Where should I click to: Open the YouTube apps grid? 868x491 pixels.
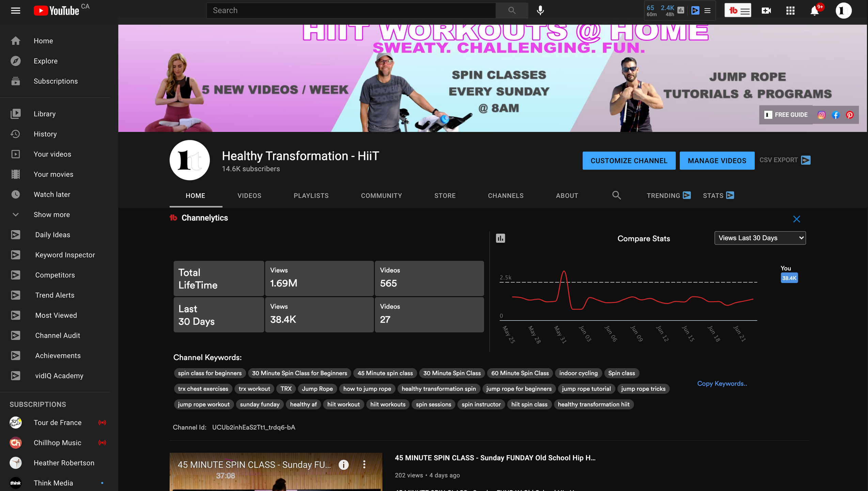point(790,11)
